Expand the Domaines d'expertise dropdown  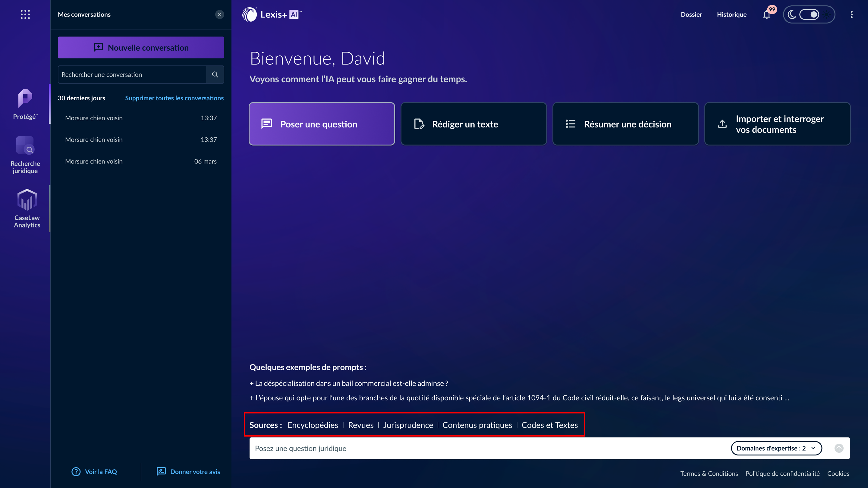776,448
